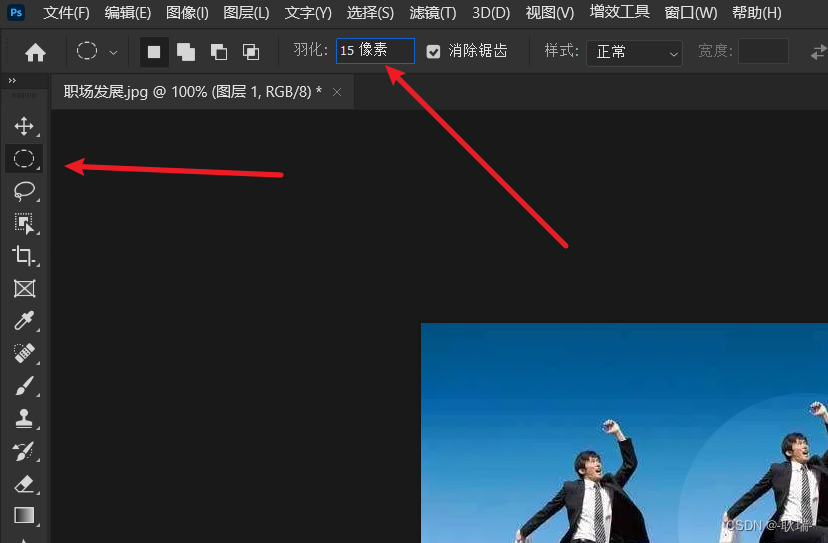Viewport: 828px width, 543px height.
Task: Open the 编辑(E) menu
Action: pyautogui.click(x=128, y=13)
